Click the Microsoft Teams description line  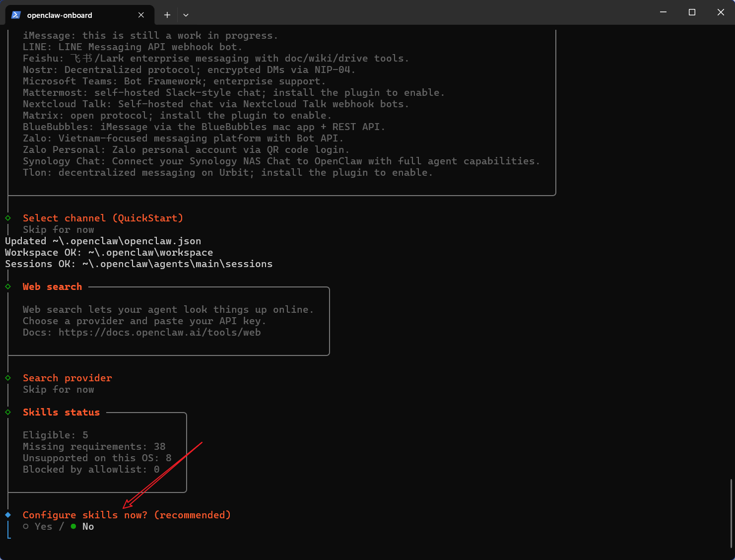174,81
